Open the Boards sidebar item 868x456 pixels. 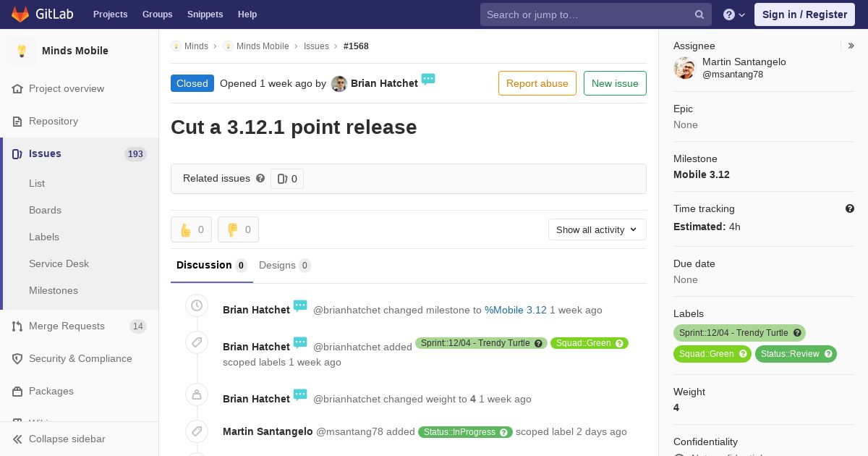45,211
